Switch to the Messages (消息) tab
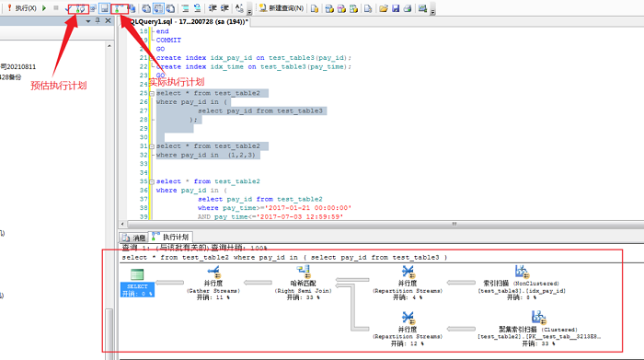 tap(134, 238)
